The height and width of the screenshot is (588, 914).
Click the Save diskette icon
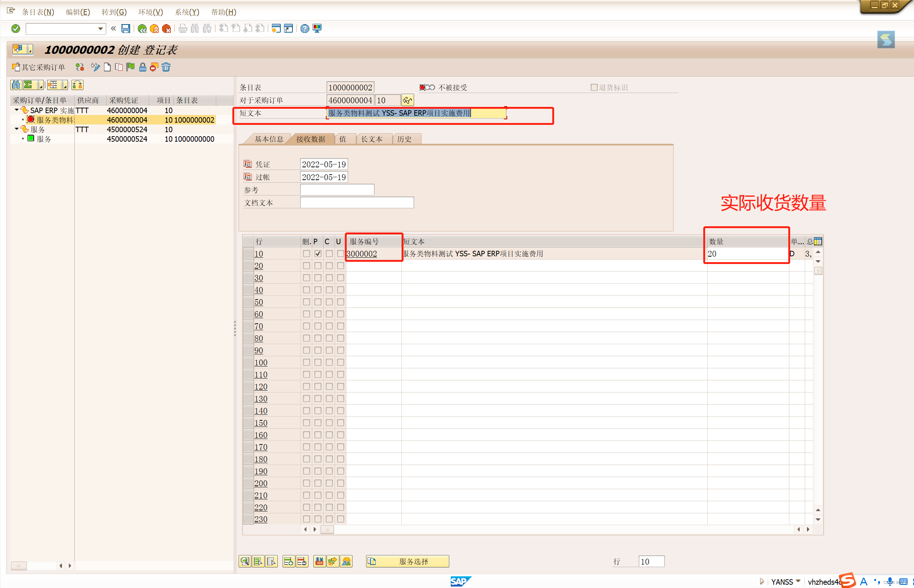(x=126, y=29)
